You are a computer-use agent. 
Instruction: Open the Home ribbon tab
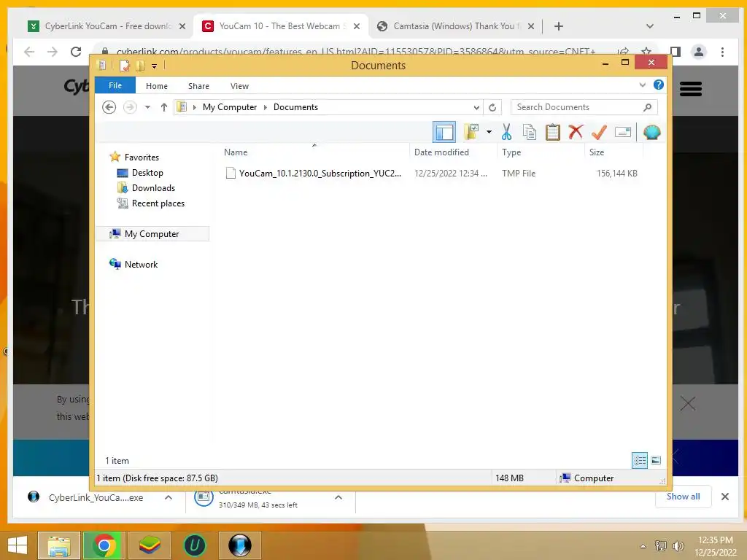click(x=157, y=86)
